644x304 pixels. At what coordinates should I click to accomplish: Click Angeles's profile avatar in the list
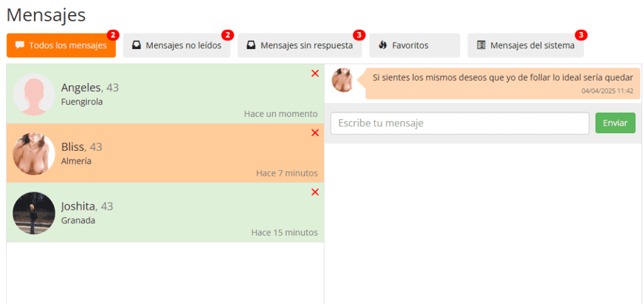[x=34, y=94]
